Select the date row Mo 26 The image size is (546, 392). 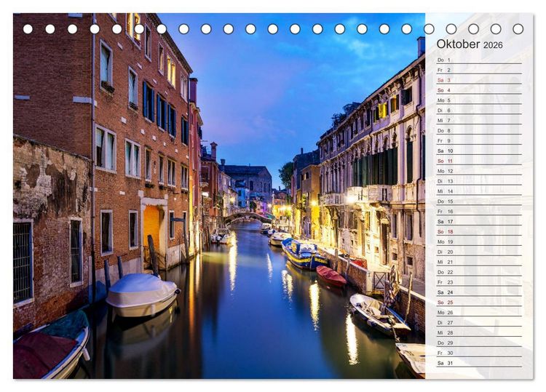479,312
